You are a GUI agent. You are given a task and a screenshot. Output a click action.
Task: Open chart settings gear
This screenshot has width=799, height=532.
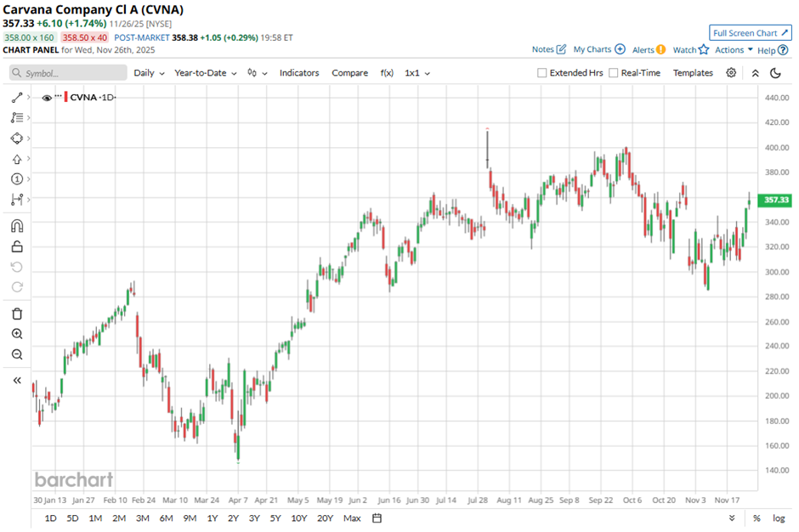point(731,73)
